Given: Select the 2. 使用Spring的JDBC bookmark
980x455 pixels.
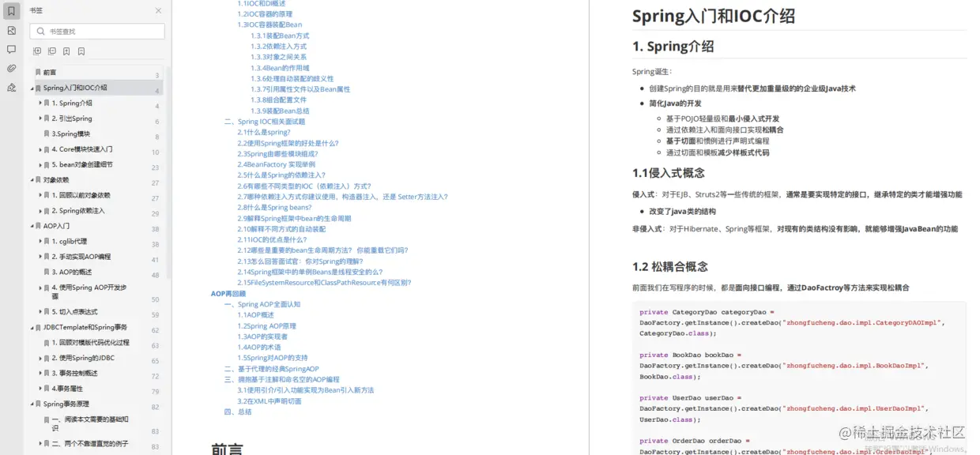Looking at the screenshot, I should click(83, 358).
